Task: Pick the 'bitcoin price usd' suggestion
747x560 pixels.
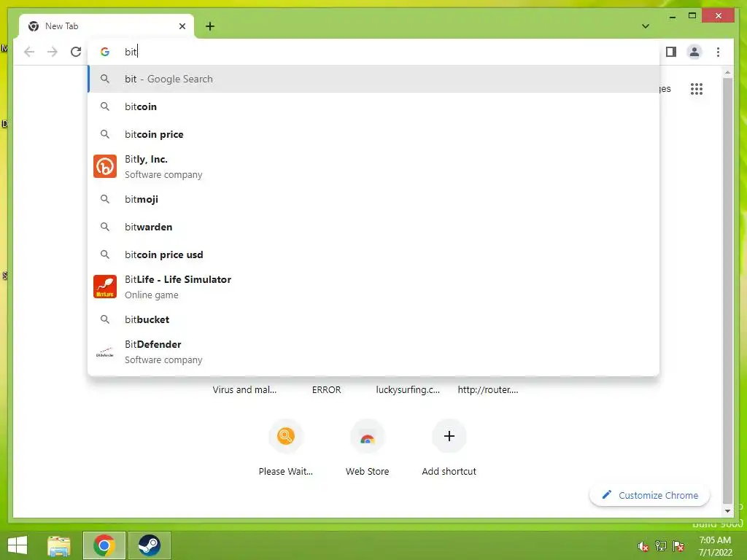Action: pyautogui.click(x=373, y=254)
